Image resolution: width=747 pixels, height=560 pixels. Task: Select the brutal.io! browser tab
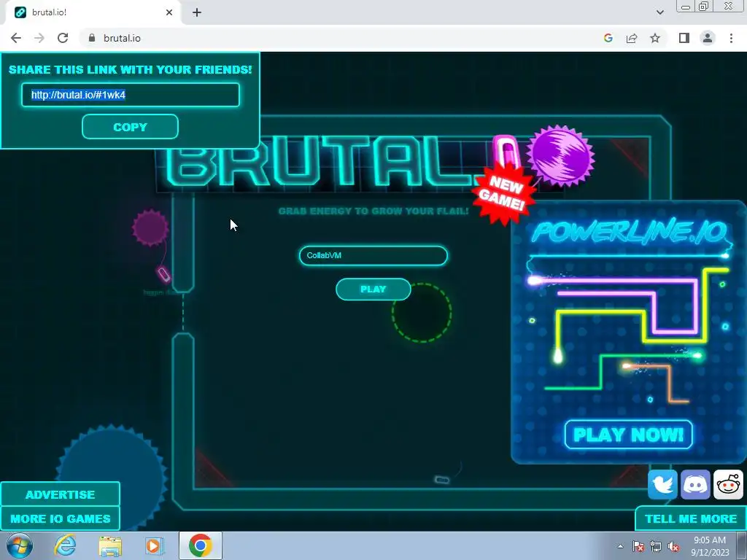point(93,12)
